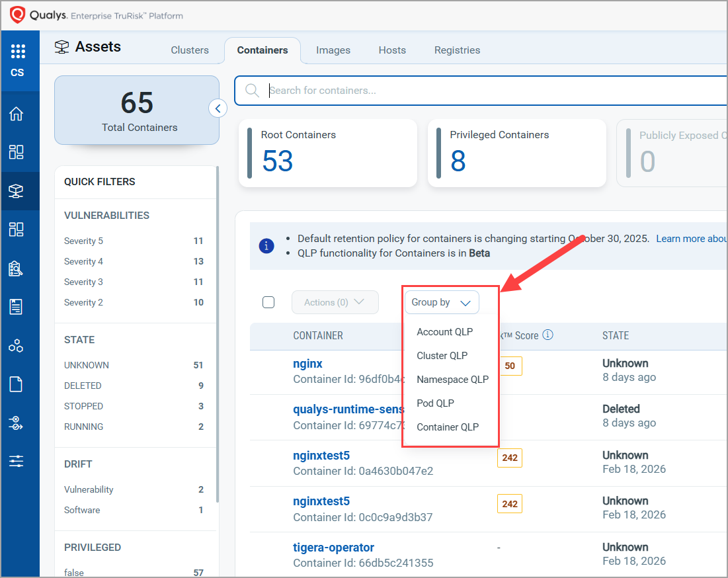
Task: Open the app picker grid icon
Action: [18, 51]
